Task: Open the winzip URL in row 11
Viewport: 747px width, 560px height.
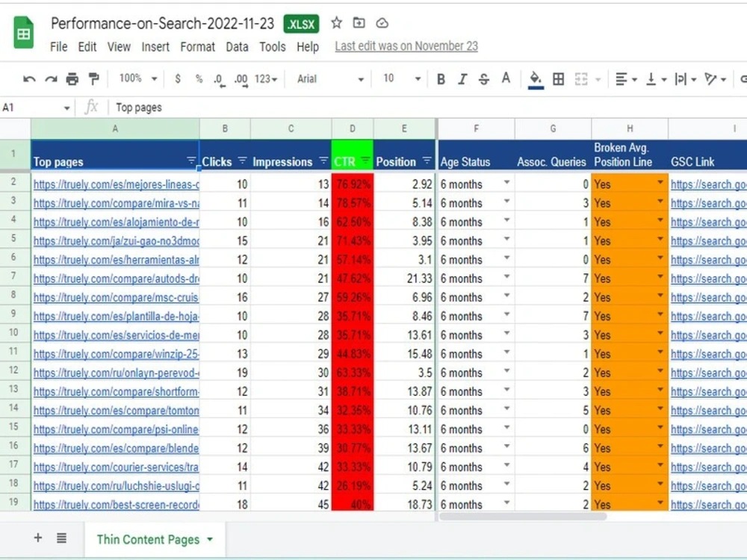Action: pos(116,354)
